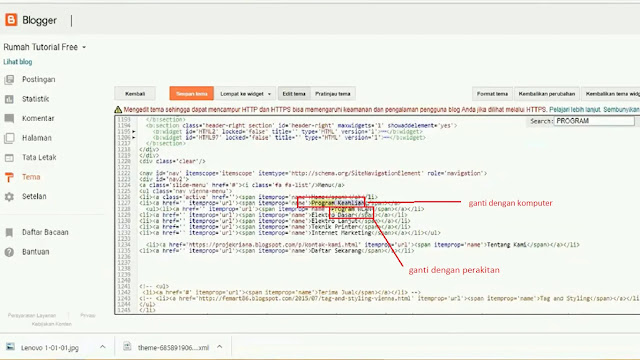Screen dimensions: 640x360
Task: Open the Halaman page icon
Action: tap(9, 138)
